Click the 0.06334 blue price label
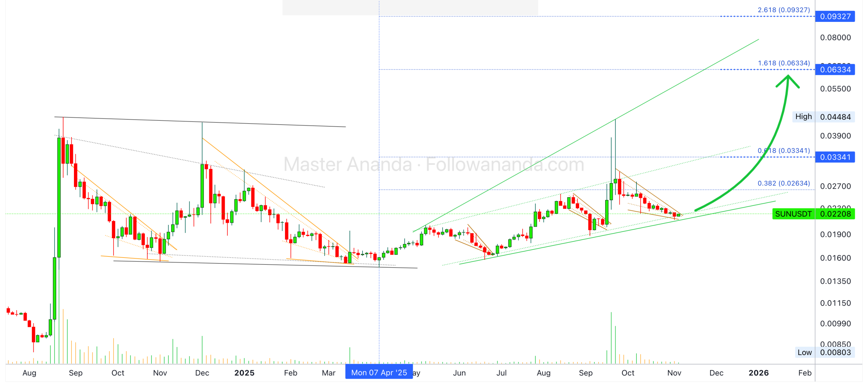 pyautogui.click(x=835, y=70)
